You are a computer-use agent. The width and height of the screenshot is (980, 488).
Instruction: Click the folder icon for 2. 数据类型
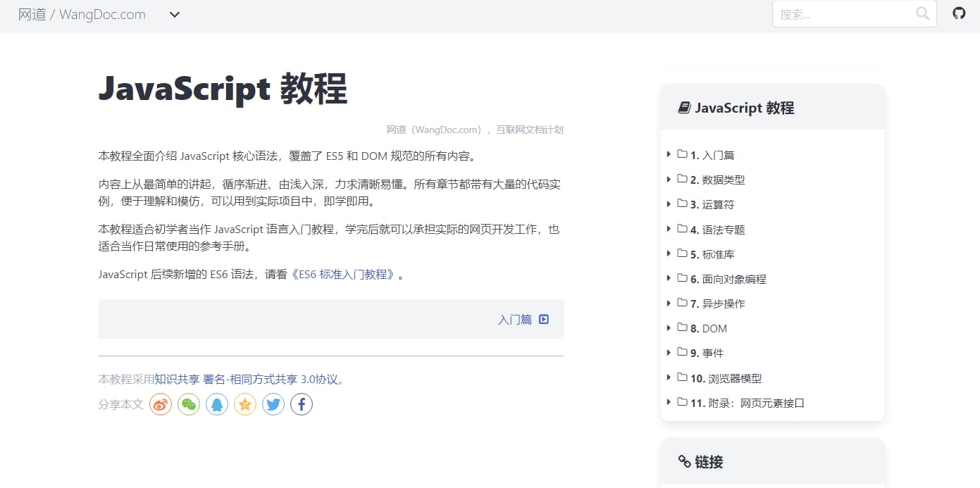[682, 179]
